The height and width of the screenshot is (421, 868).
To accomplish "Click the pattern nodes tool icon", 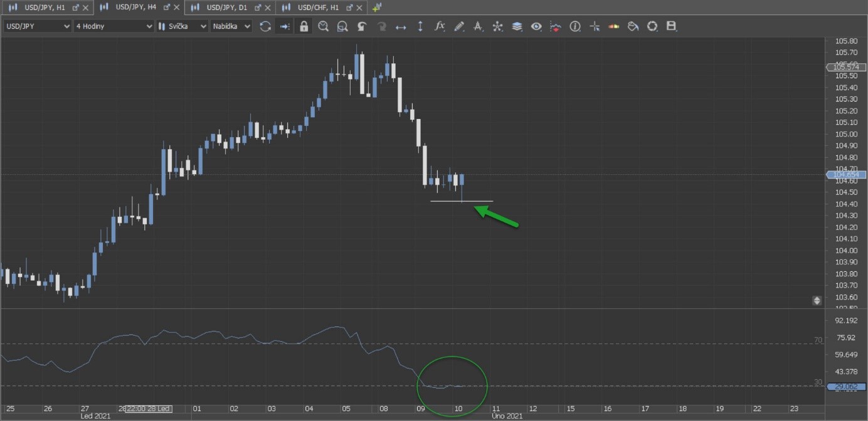I will click(497, 26).
